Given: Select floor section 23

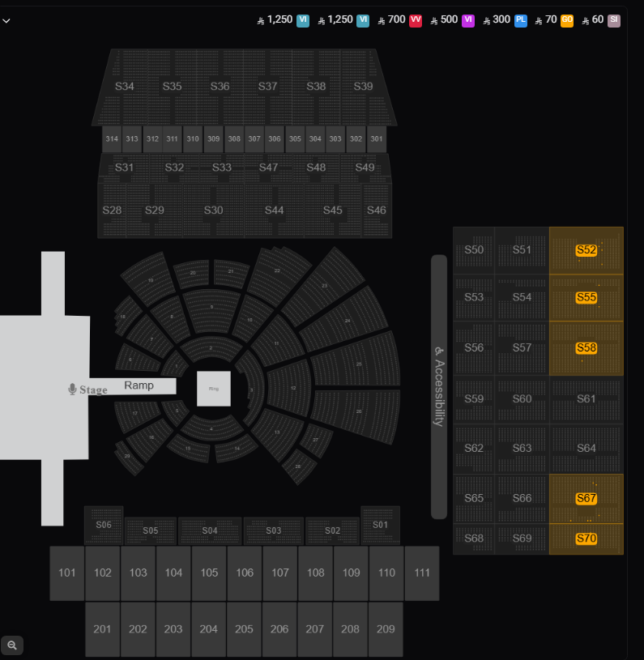Looking at the screenshot, I should (x=325, y=286).
